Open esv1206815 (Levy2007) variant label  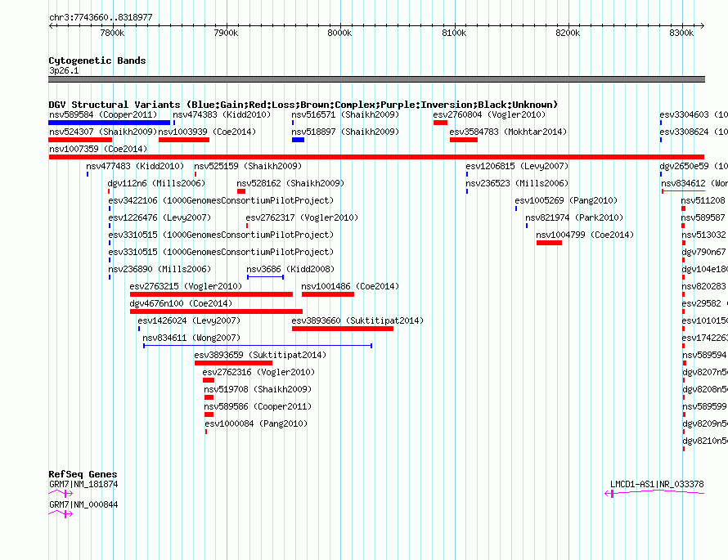click(x=517, y=166)
